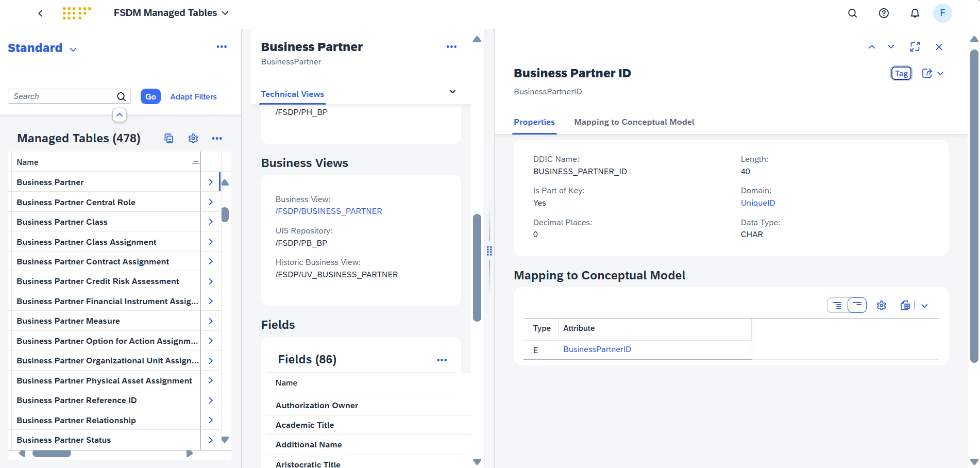Toggle expand-all hierarchy view button
The image size is (980, 468).
coord(837,306)
